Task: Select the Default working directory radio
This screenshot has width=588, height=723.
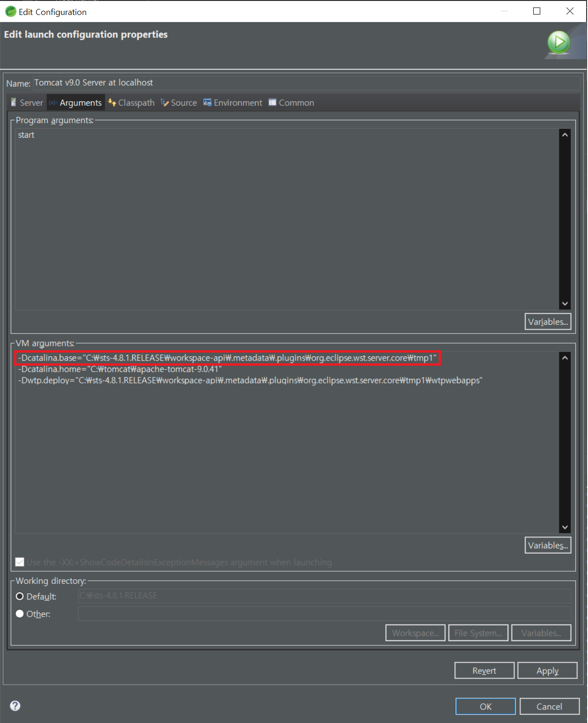Action: coord(20,596)
